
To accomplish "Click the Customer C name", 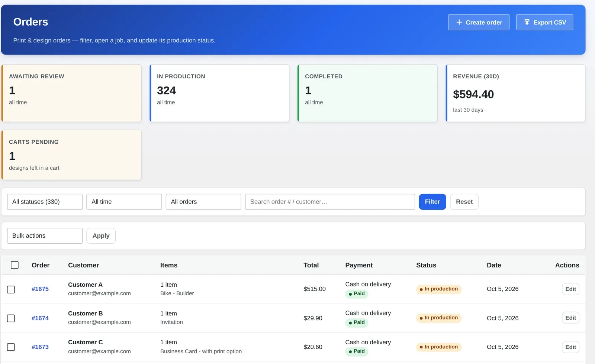I will pyautogui.click(x=85, y=342).
